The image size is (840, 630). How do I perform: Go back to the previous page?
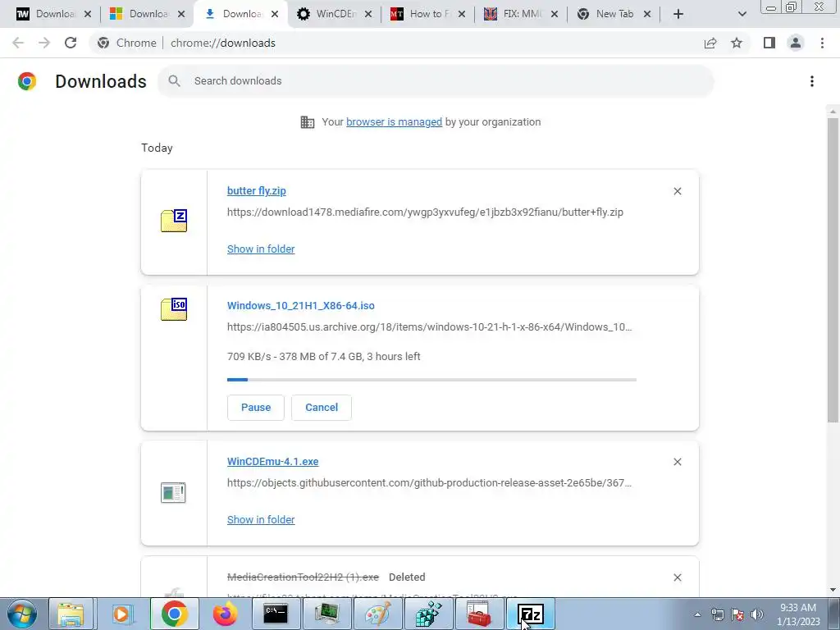coord(18,43)
